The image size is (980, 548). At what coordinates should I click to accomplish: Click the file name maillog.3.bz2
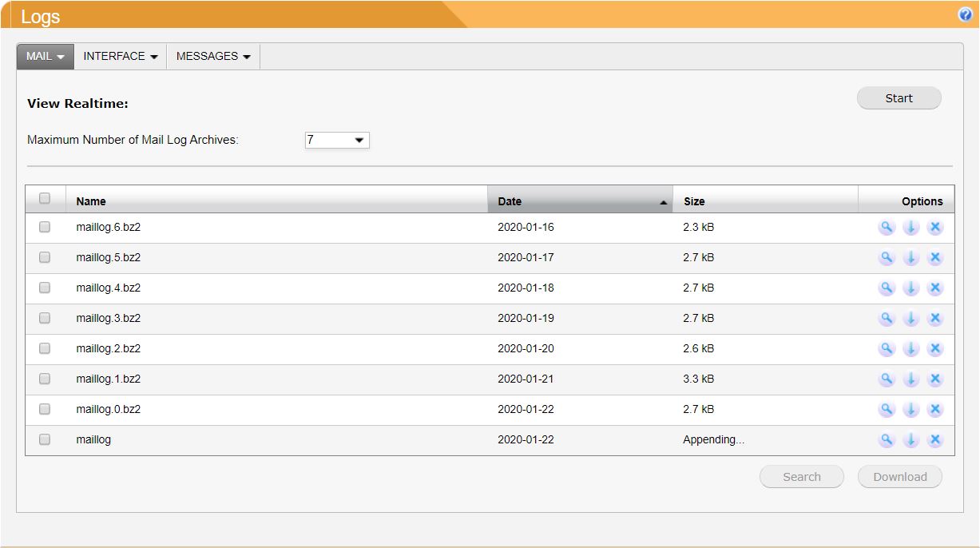pos(109,319)
